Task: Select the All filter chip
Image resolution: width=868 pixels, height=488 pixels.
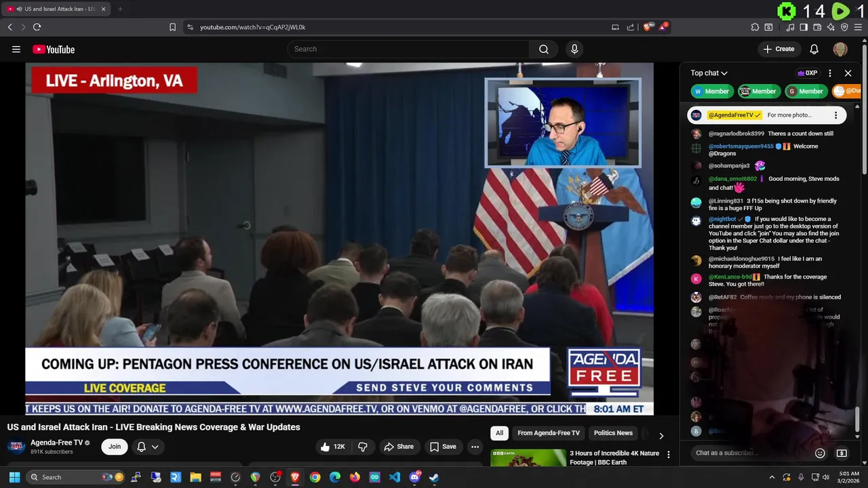Action: 499,433
